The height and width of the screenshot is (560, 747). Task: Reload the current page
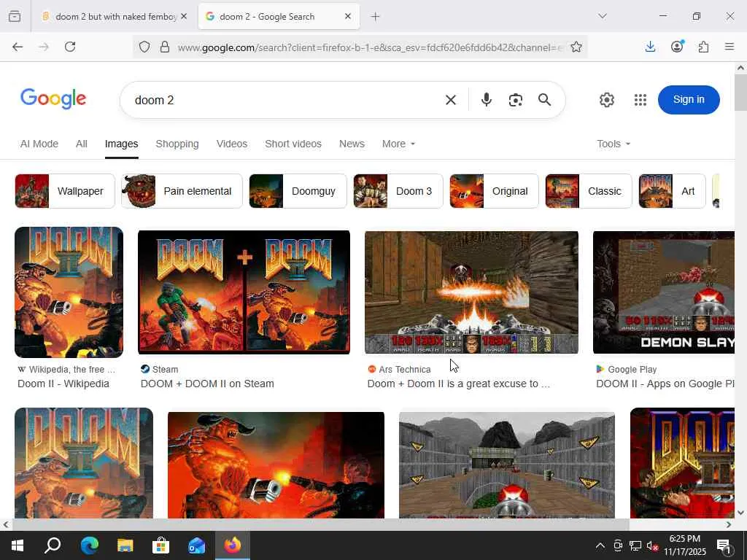(x=70, y=47)
